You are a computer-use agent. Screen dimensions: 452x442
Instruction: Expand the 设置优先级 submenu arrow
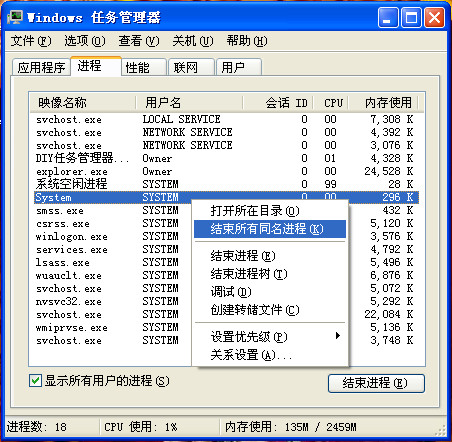tap(338, 336)
